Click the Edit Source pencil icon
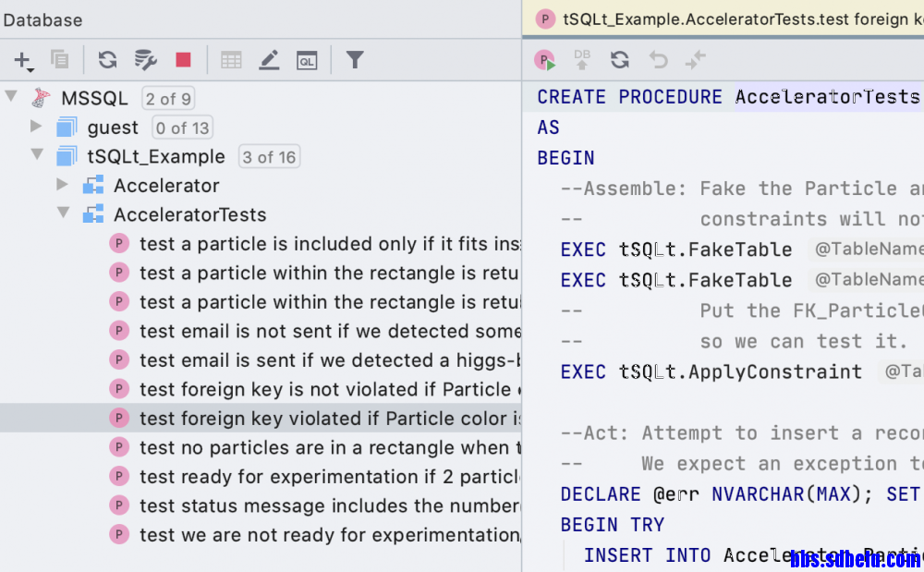The height and width of the screenshot is (572, 924). tap(269, 59)
